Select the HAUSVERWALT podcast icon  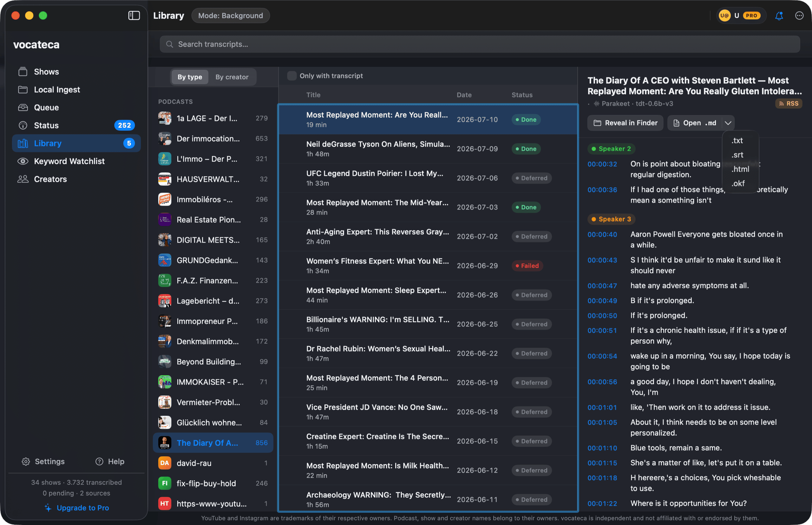pyautogui.click(x=165, y=179)
